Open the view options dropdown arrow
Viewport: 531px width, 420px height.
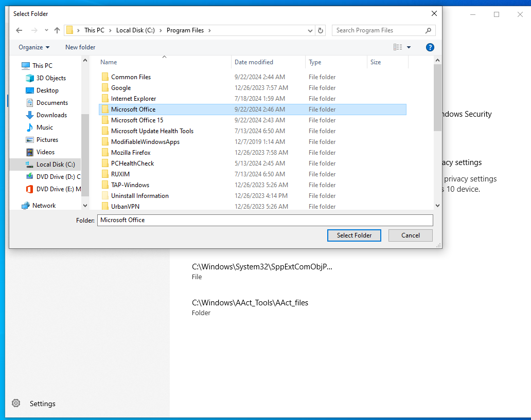pyautogui.click(x=409, y=47)
